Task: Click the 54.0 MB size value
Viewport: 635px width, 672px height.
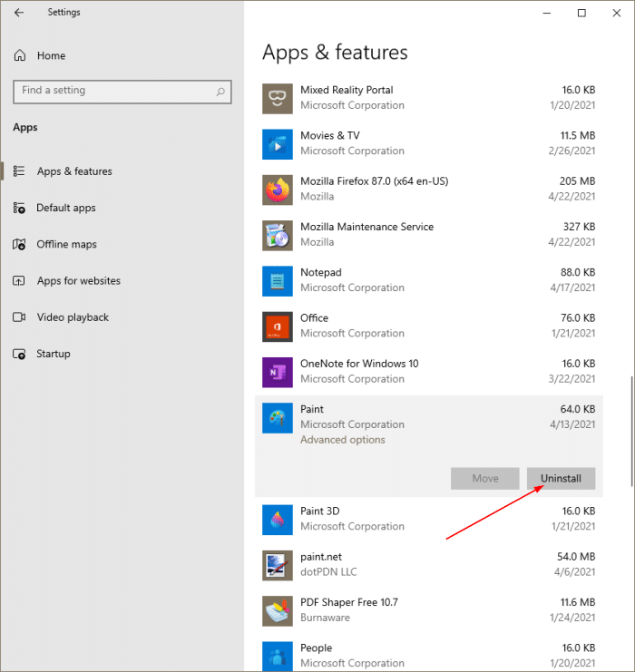Action: 576,557
